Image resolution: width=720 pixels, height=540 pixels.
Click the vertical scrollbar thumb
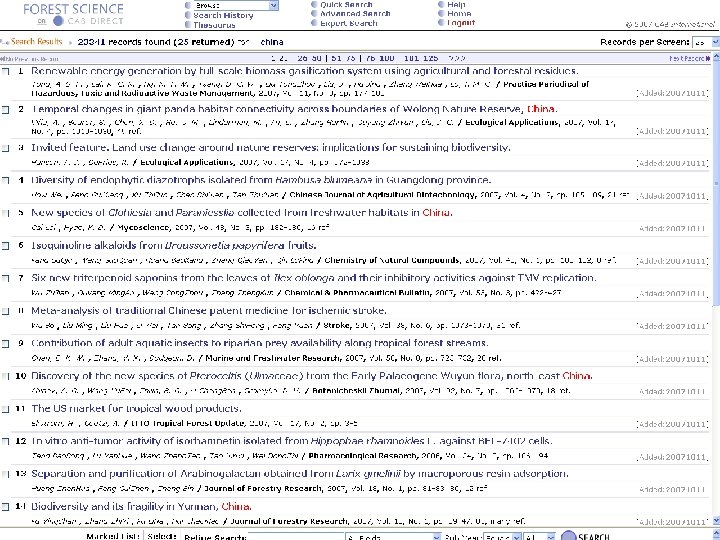click(x=716, y=184)
